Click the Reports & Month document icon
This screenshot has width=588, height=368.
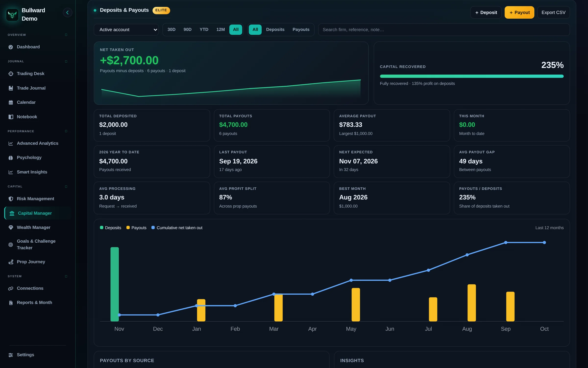point(11,303)
